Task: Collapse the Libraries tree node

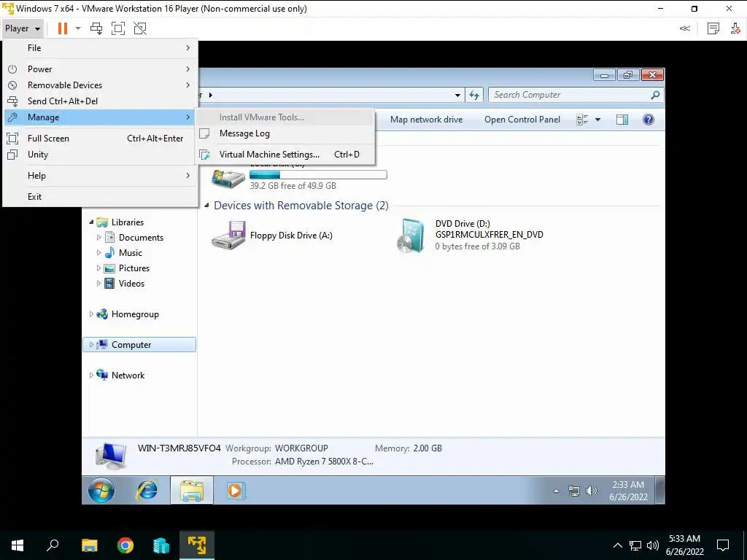Action: tap(91, 222)
